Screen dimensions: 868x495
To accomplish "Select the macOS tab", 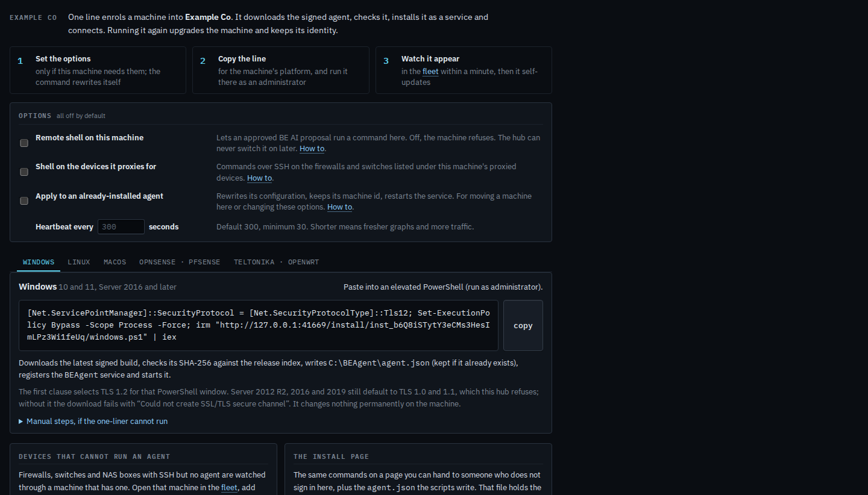I will [115, 262].
